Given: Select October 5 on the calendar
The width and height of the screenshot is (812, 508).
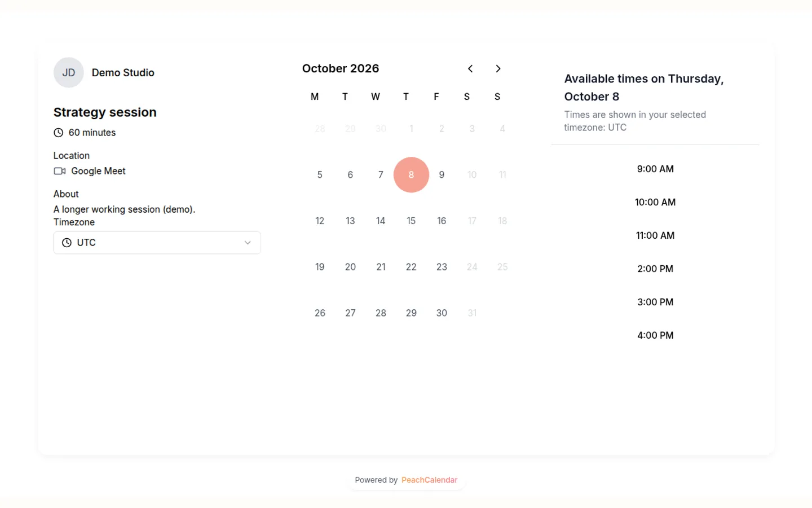Looking at the screenshot, I should (x=320, y=175).
